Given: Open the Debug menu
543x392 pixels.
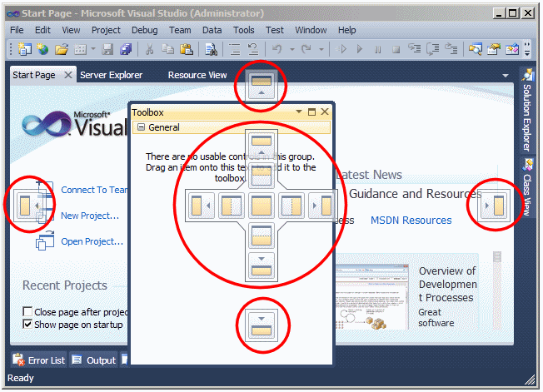Looking at the screenshot, I should click(x=144, y=30).
